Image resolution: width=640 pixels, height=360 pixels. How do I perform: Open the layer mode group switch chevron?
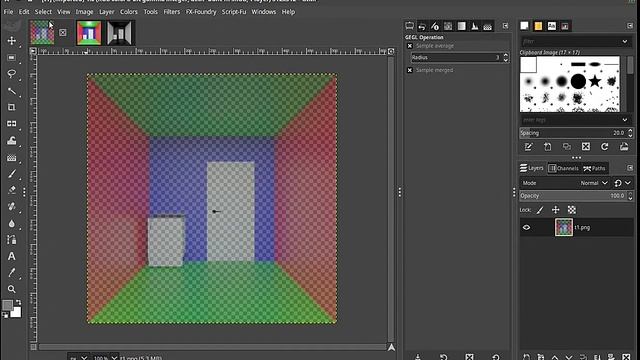[628, 183]
